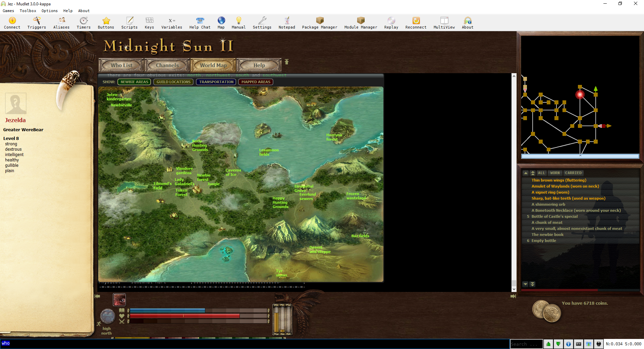Open the Variables editor
The width and height of the screenshot is (644, 349).
(172, 23)
